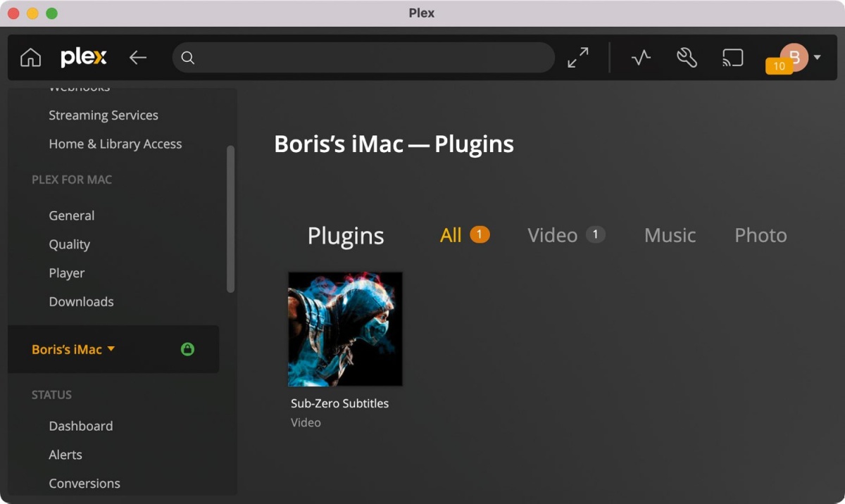Open the Activity pulse icon
Screen dimensions: 845x504
coord(641,58)
